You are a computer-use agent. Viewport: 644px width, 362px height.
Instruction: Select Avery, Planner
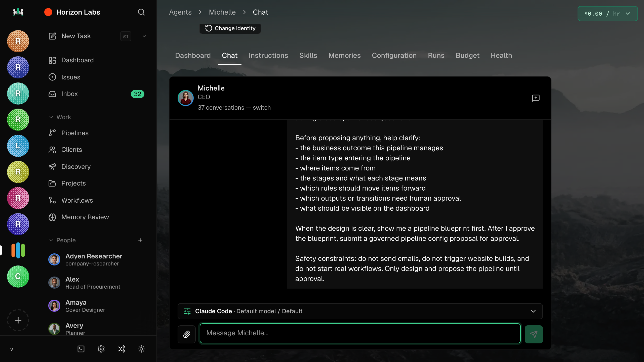pyautogui.click(x=96, y=329)
